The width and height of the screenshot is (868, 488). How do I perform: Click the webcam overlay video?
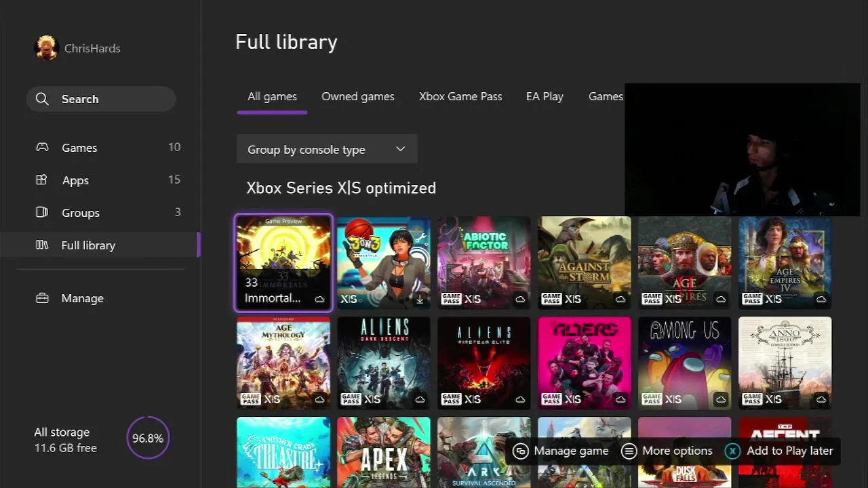tap(742, 150)
